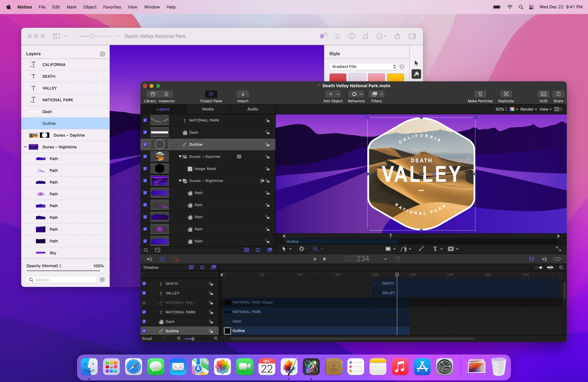Viewport: 588px width, 382px height.
Task: Open the Render dropdown menu
Action: 529,109
